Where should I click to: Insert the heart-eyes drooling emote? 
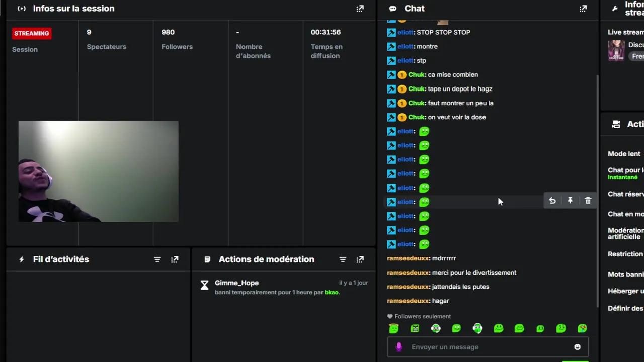tap(582, 328)
